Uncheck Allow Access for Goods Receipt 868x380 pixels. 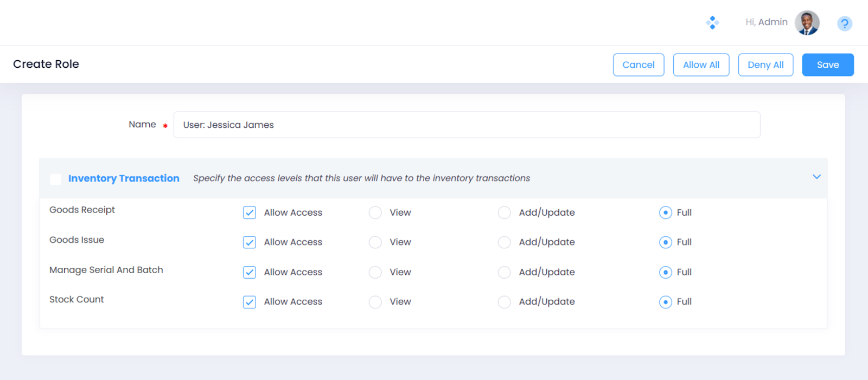(x=250, y=212)
